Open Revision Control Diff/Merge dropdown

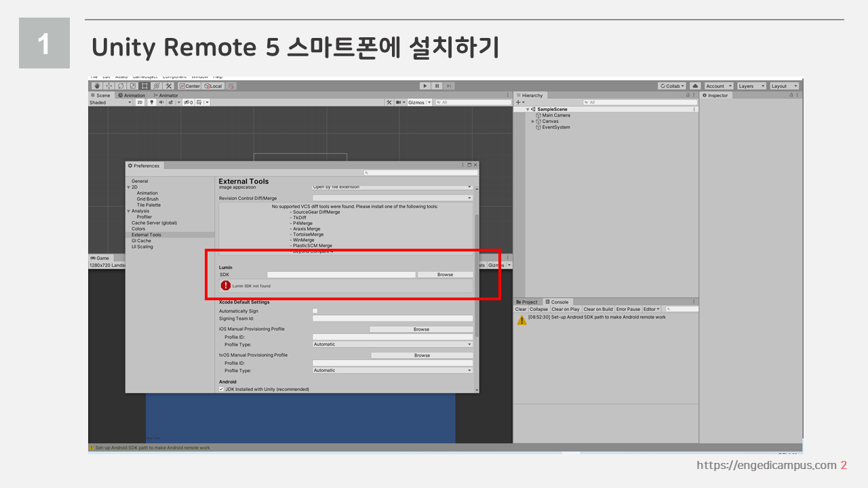tap(393, 198)
